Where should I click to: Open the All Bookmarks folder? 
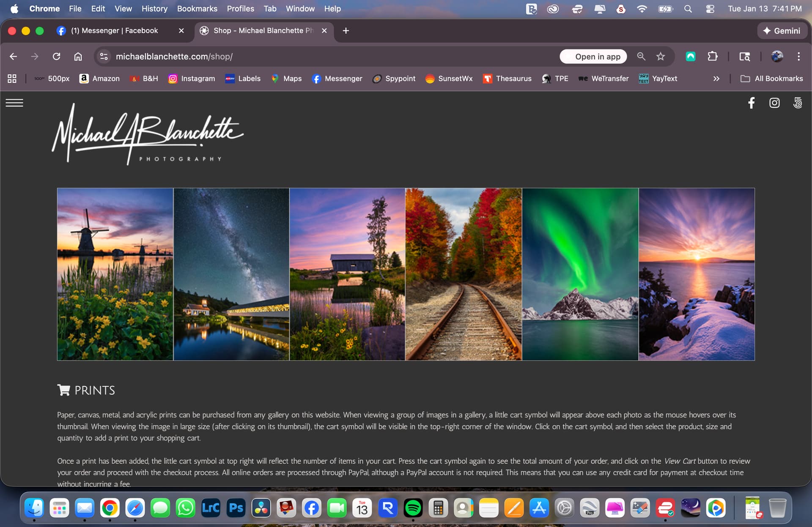(772, 79)
